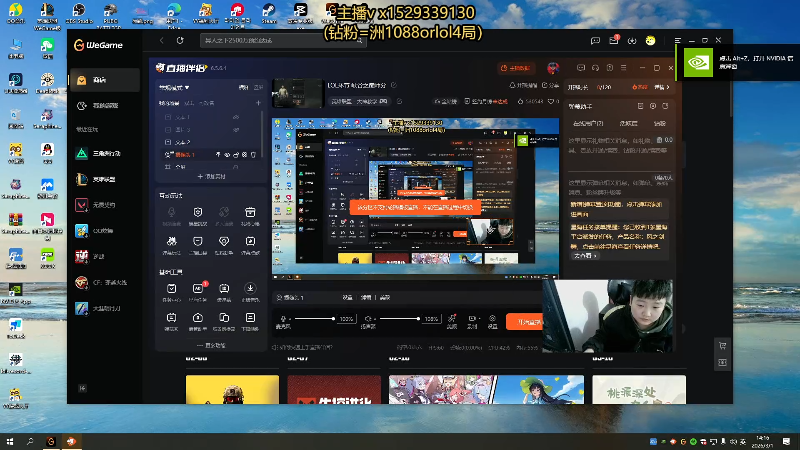Screen dimensions: 800x450
Task: Open the WeGame user avatar menu
Action: [x=650, y=40]
